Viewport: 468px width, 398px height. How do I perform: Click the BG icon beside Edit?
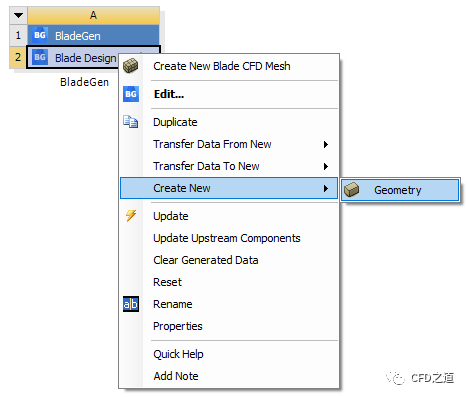[x=131, y=94]
